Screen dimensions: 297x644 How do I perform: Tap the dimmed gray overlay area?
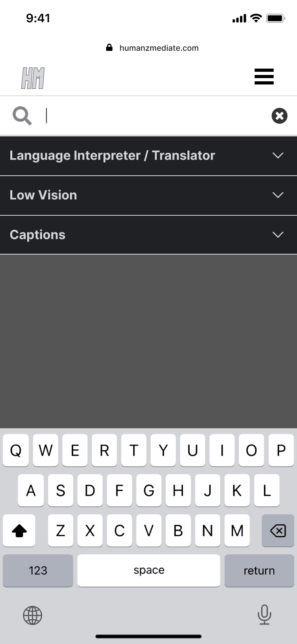[148, 341]
